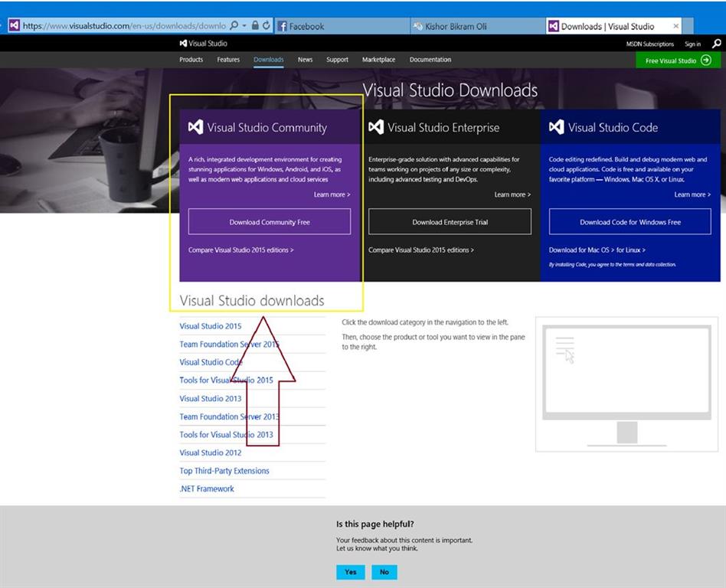Open the Marketplace navigation item

[x=379, y=59]
